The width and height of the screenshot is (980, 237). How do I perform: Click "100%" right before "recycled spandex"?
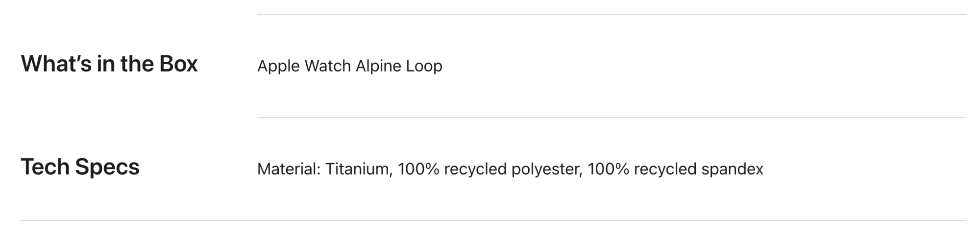[x=608, y=169]
